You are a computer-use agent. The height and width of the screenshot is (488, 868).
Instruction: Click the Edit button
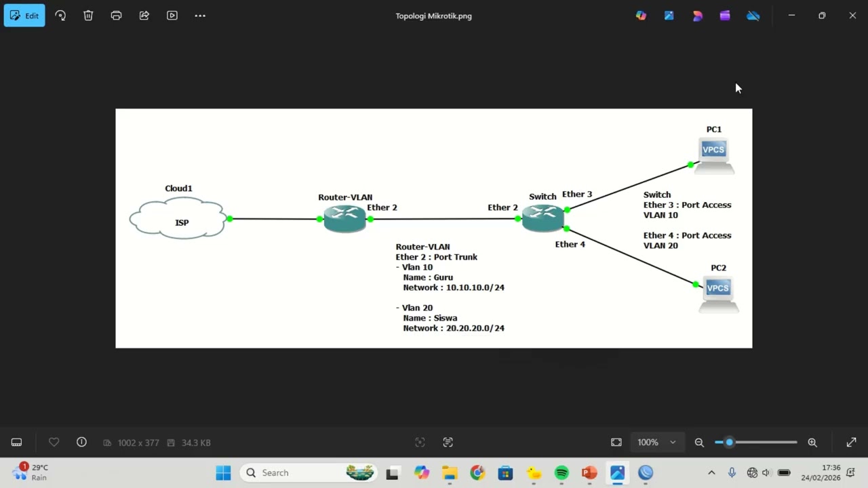tap(24, 16)
